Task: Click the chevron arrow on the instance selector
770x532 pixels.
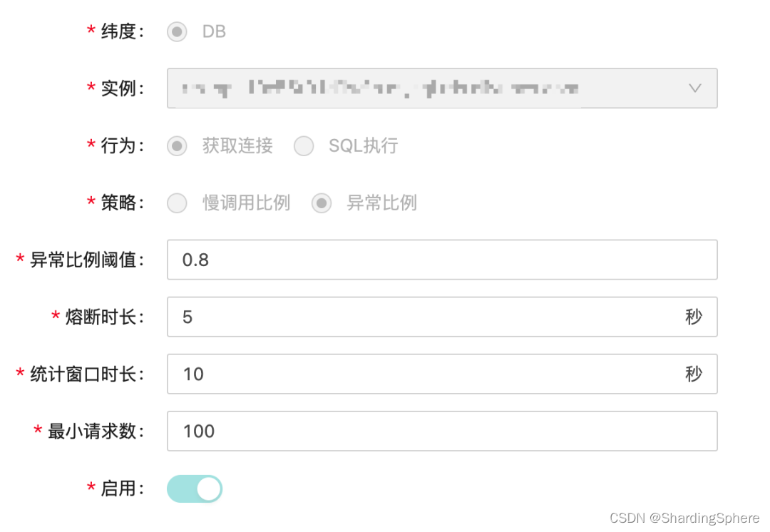Action: [694, 88]
